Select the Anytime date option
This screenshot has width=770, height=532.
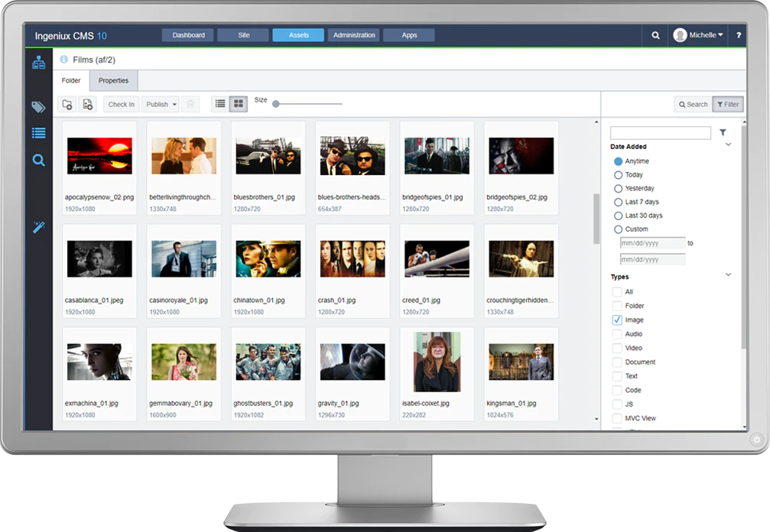pos(619,161)
